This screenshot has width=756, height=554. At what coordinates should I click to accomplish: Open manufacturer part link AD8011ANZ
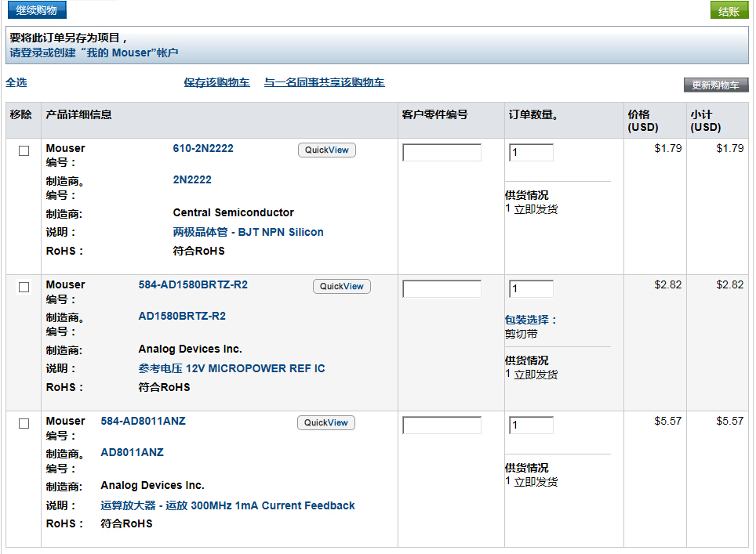pos(132,452)
